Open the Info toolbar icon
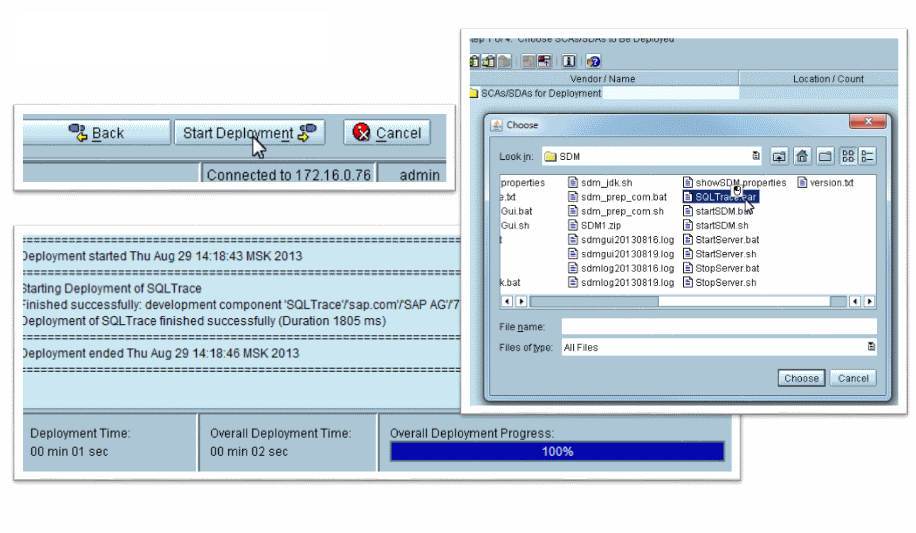 coord(569,61)
